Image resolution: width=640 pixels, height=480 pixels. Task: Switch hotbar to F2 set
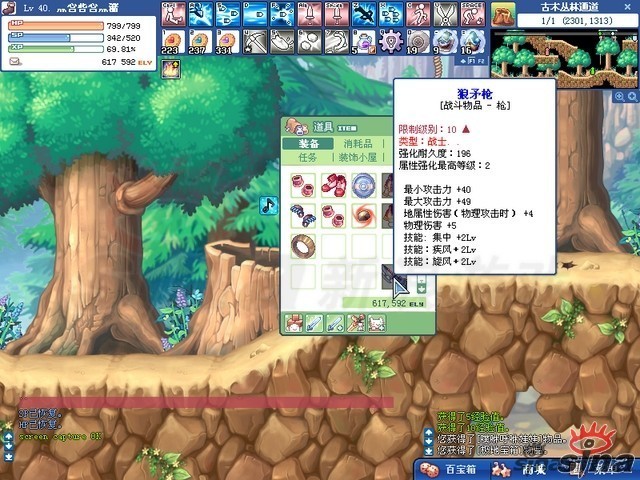click(x=481, y=61)
